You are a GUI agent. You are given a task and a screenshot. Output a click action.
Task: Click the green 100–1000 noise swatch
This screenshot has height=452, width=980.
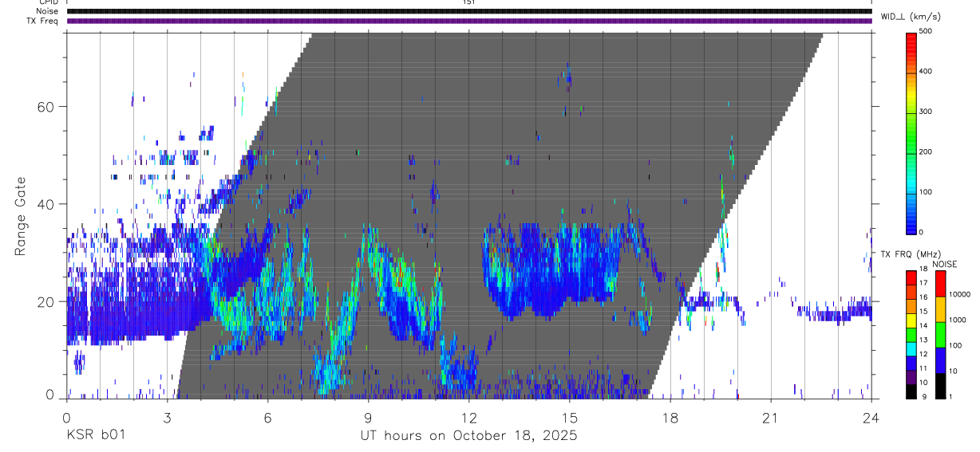point(940,335)
